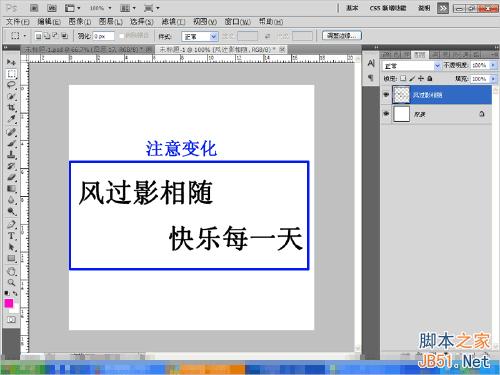This screenshot has width=500, height=375.
Task: Toggle lock transparent pixels
Action: [x=403, y=79]
